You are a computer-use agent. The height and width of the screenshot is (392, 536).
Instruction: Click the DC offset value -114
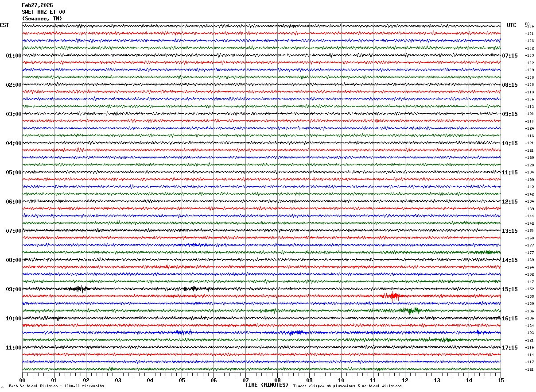point(529,355)
